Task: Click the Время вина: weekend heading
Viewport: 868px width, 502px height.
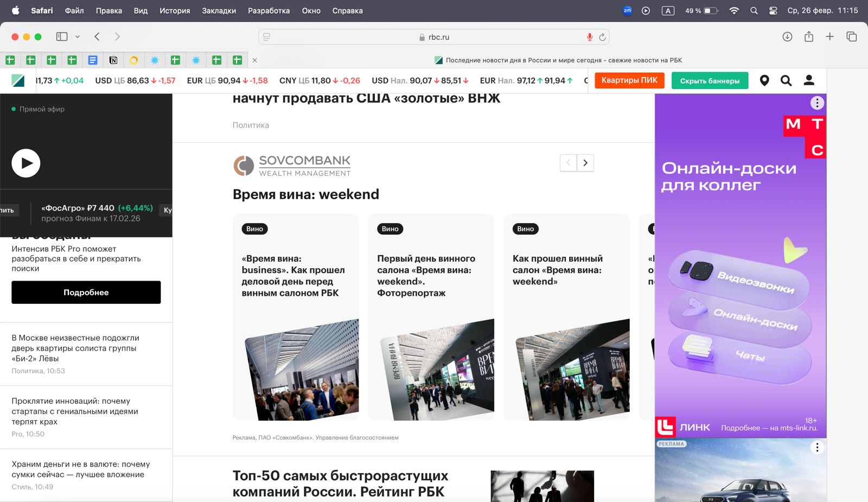Action: (306, 194)
